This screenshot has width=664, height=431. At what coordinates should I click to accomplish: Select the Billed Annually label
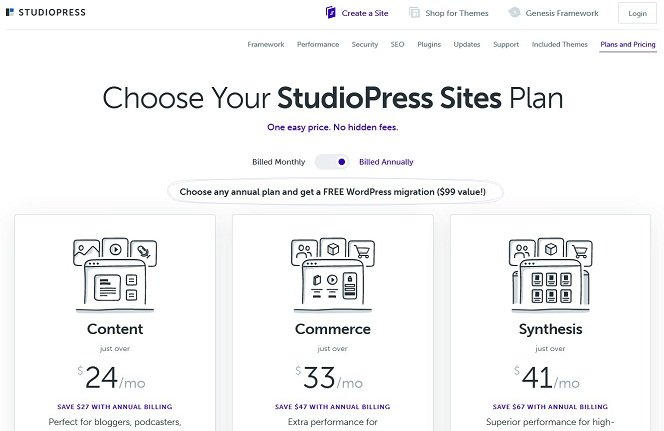386,162
